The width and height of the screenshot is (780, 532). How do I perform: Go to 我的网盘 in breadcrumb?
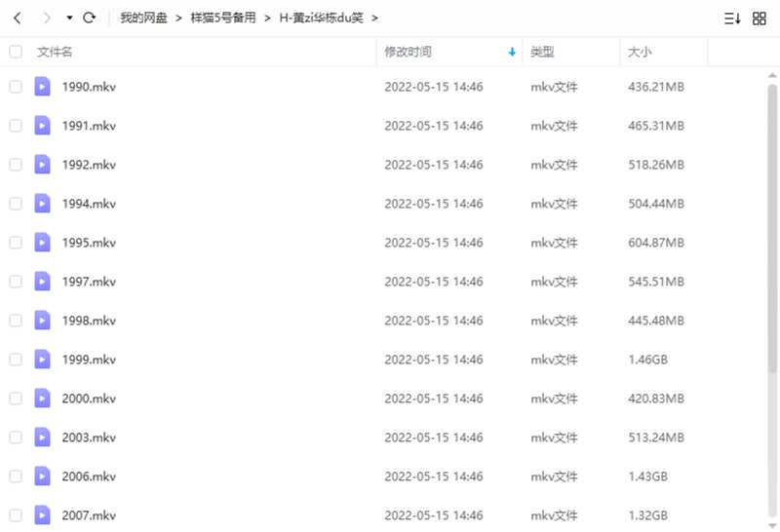[143, 18]
